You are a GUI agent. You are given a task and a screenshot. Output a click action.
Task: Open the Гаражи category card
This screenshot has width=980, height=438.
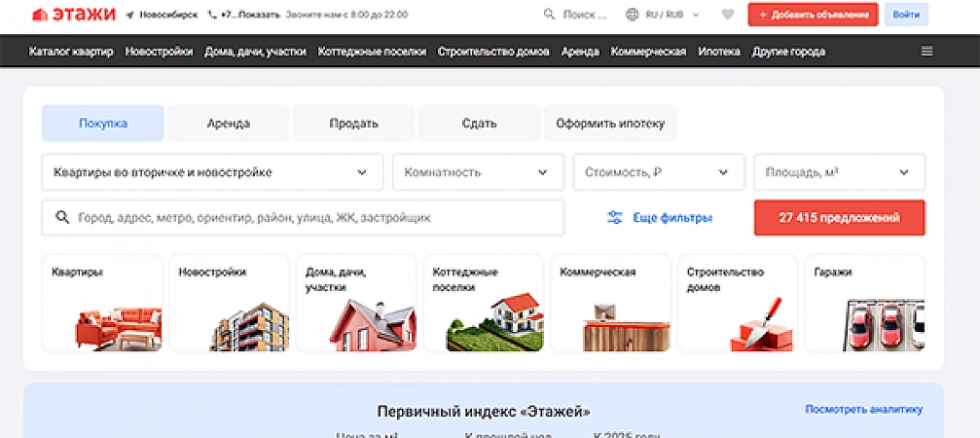(x=865, y=303)
